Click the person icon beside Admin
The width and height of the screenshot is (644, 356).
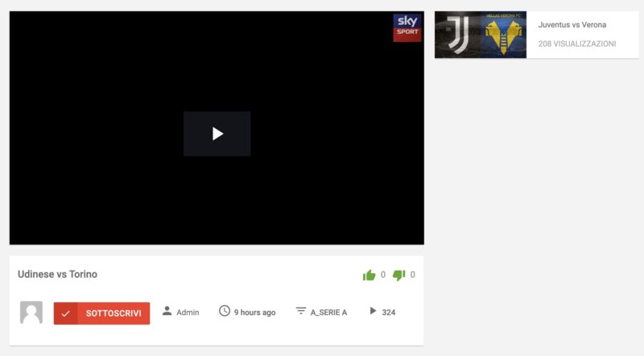click(x=167, y=311)
